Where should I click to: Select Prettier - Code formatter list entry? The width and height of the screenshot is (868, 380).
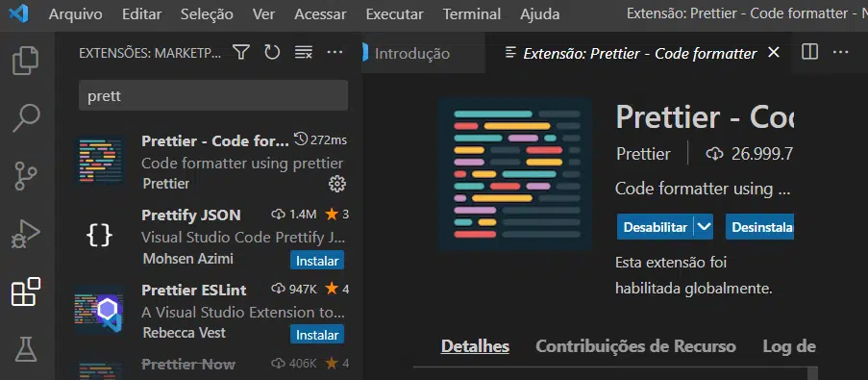pos(210,162)
